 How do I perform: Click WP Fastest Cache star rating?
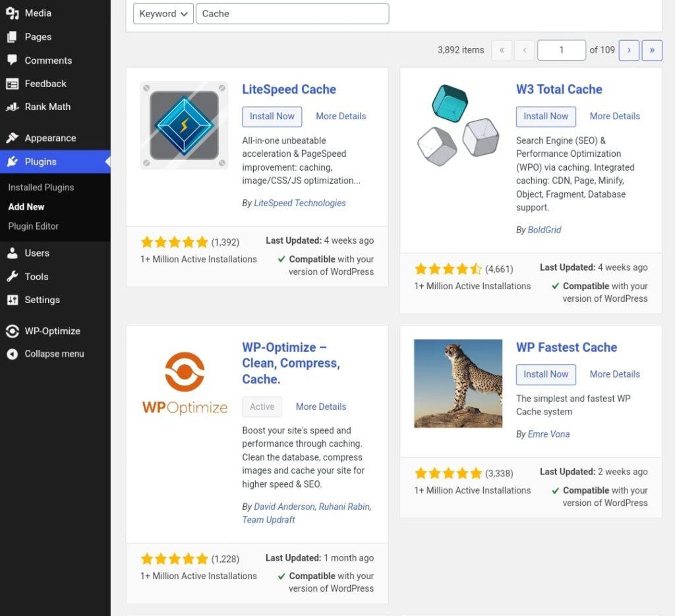pyautogui.click(x=448, y=473)
